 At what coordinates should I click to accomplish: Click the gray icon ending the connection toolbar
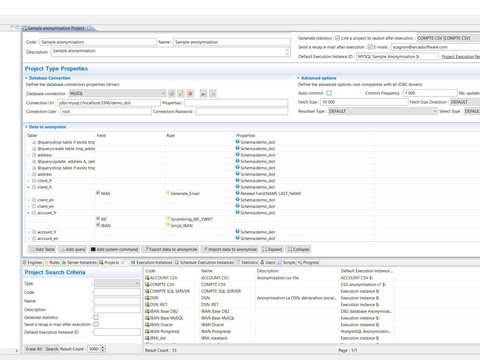click(x=213, y=94)
